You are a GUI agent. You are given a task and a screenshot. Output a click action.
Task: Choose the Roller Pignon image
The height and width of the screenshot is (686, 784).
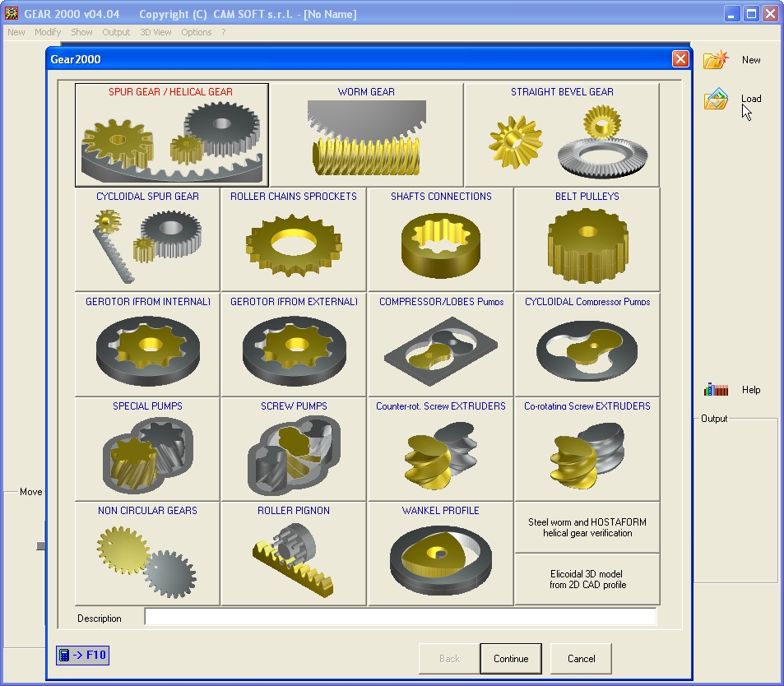point(294,554)
